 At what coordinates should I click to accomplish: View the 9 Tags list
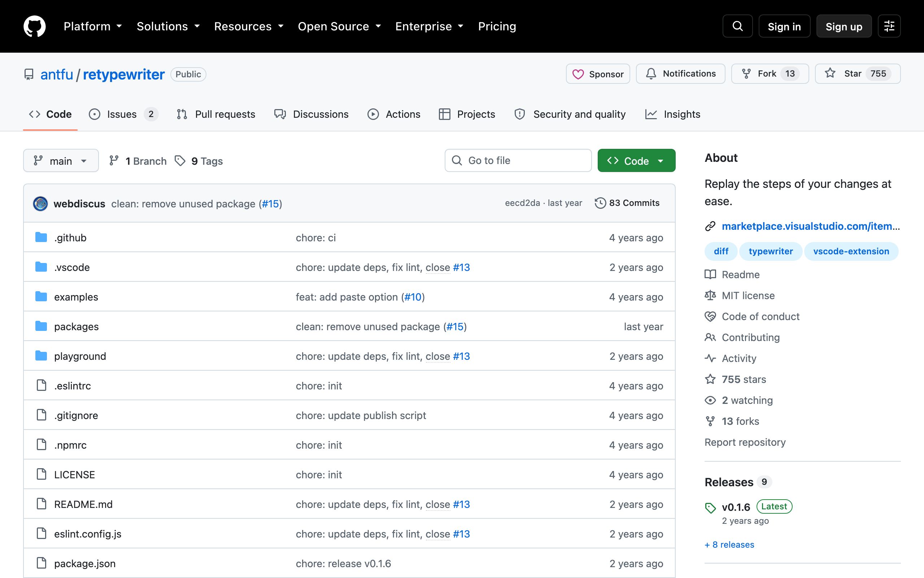[199, 161]
